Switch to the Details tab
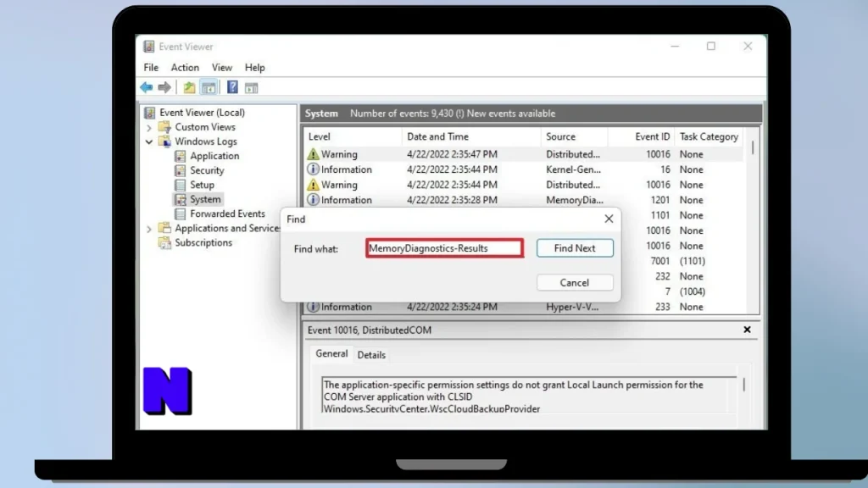868x488 pixels. click(x=371, y=355)
